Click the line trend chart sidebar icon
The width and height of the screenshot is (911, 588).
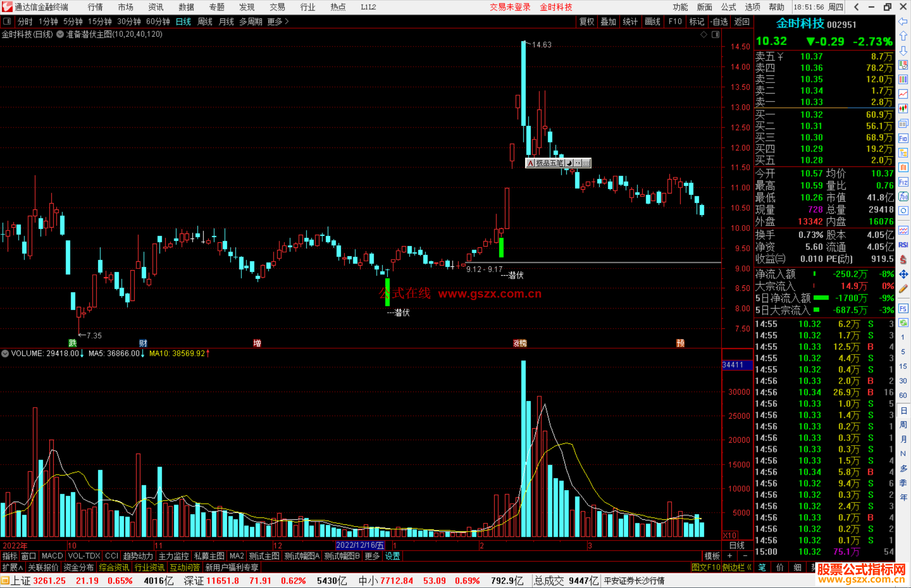point(903,94)
